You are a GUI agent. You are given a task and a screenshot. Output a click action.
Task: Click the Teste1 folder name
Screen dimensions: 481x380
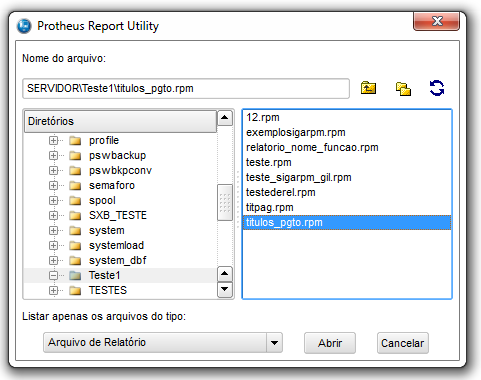104,276
